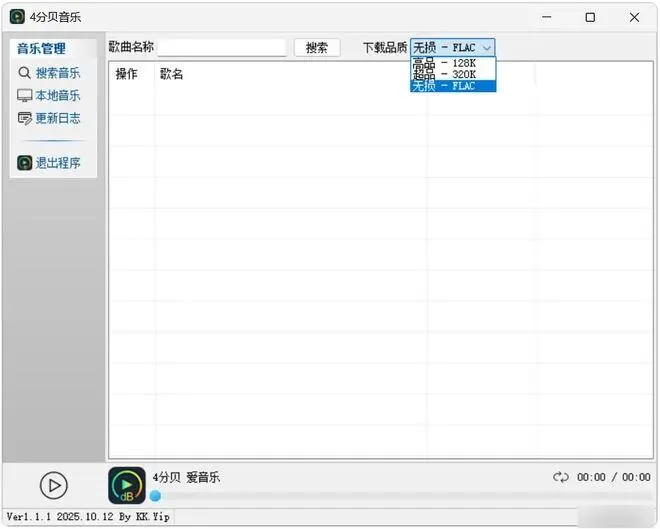660x529 pixels.
Task: Click the version text Ver1.1.1 in status bar
Action: pos(29,517)
